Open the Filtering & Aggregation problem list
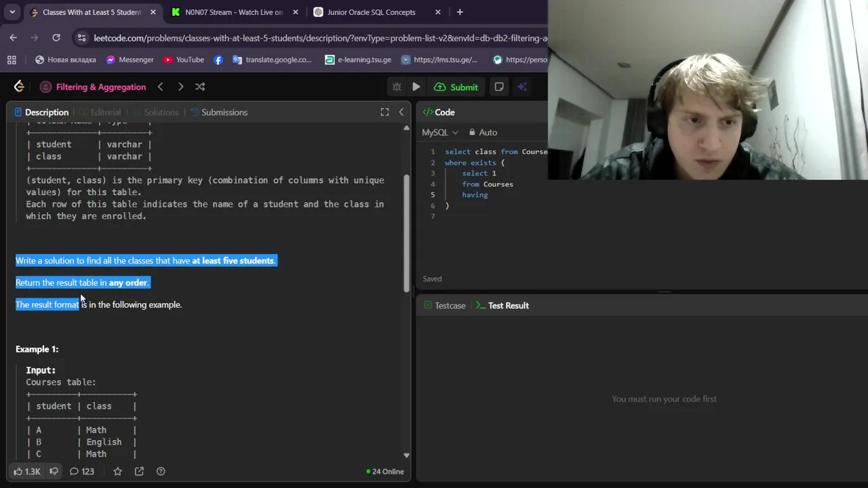868x488 pixels. (93, 87)
